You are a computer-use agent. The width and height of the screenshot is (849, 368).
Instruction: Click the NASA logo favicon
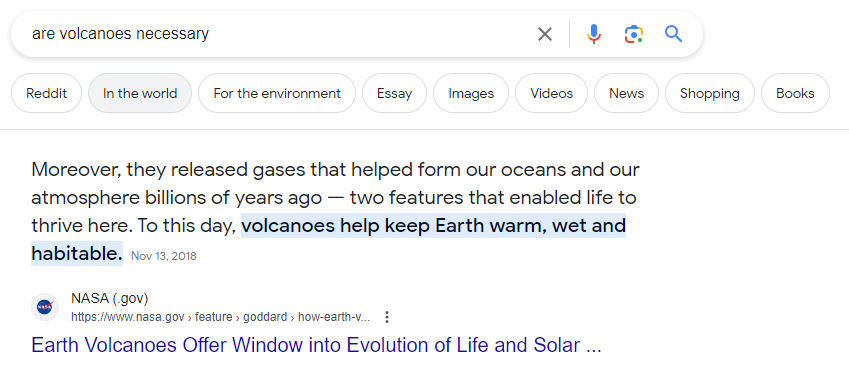coord(44,307)
